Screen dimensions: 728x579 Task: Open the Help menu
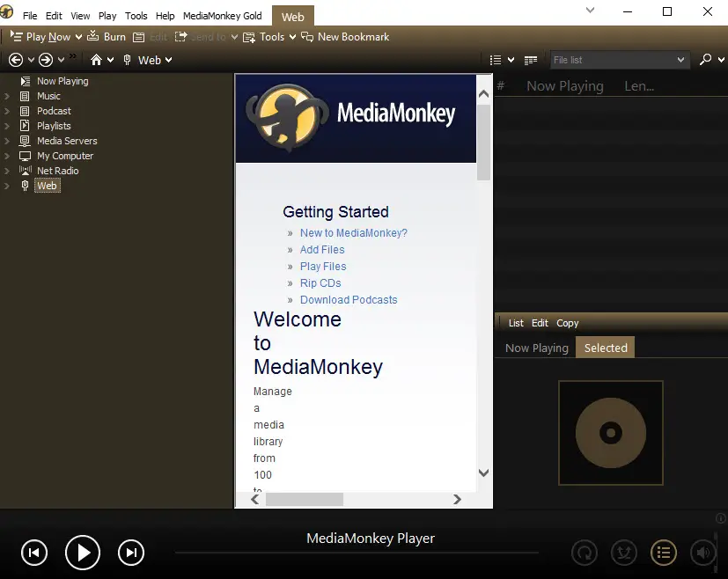[x=165, y=16]
